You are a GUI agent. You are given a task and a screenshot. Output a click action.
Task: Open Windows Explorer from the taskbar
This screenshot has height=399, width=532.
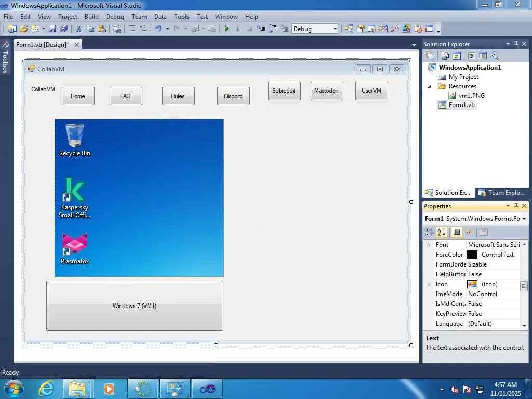pos(77,389)
